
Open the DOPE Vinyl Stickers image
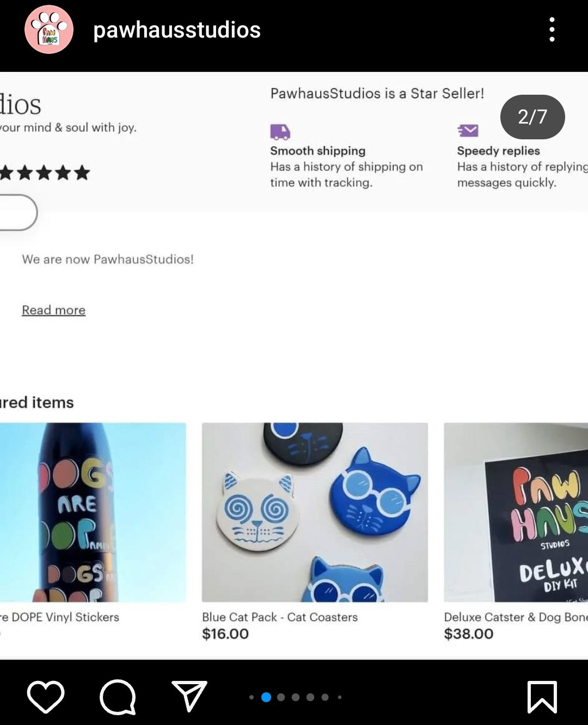[x=93, y=512]
